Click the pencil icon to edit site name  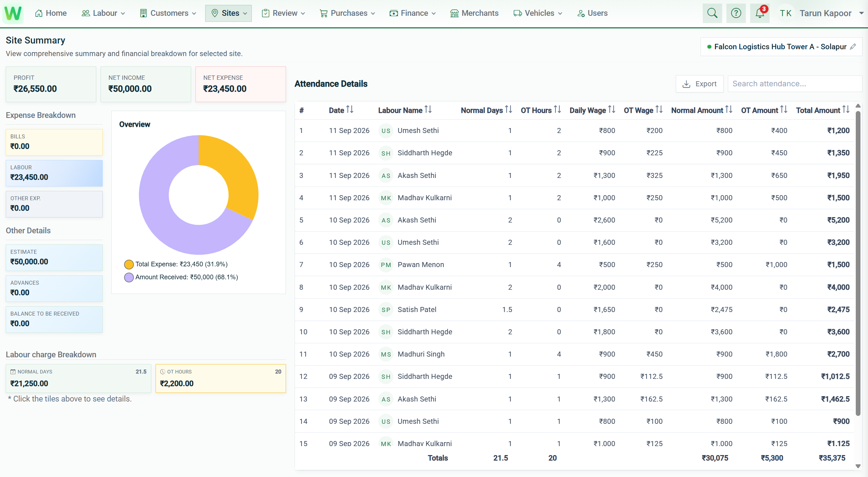[853, 47]
